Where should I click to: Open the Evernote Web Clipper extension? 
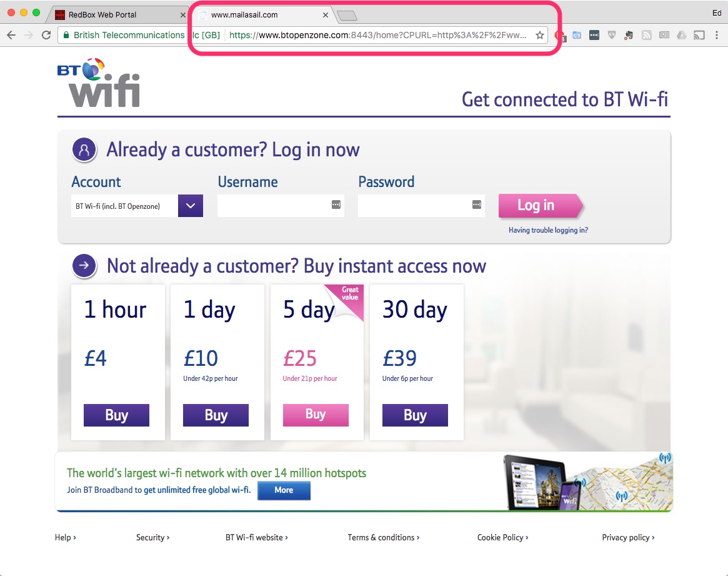pos(629,35)
